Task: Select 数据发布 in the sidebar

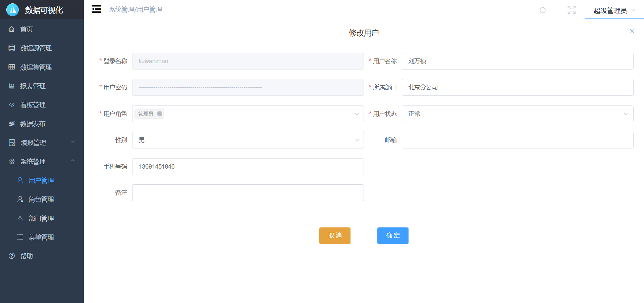Action: (x=42, y=124)
